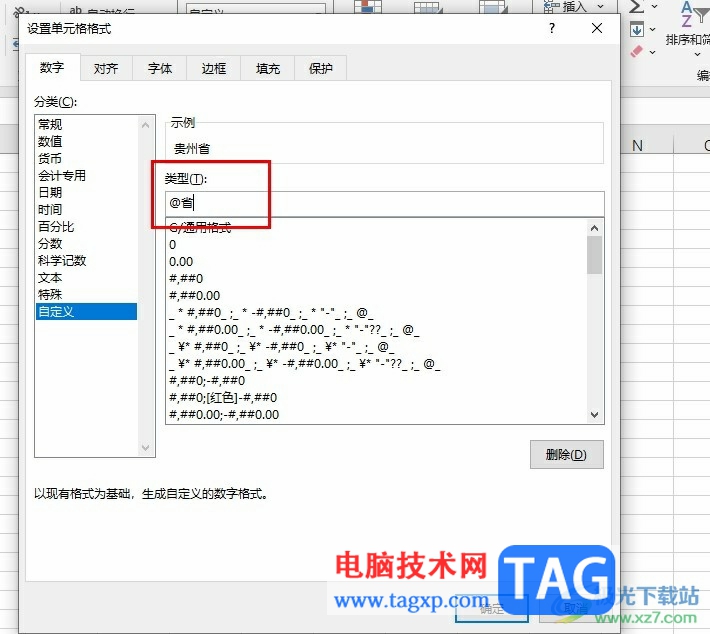Switch to the 保护 tab
The height and width of the screenshot is (634, 710).
(321, 68)
